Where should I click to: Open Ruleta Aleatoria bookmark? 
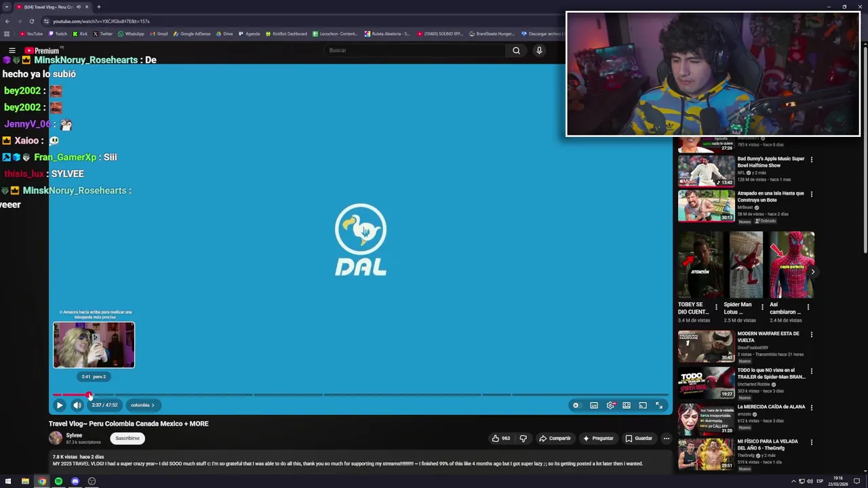point(387,34)
